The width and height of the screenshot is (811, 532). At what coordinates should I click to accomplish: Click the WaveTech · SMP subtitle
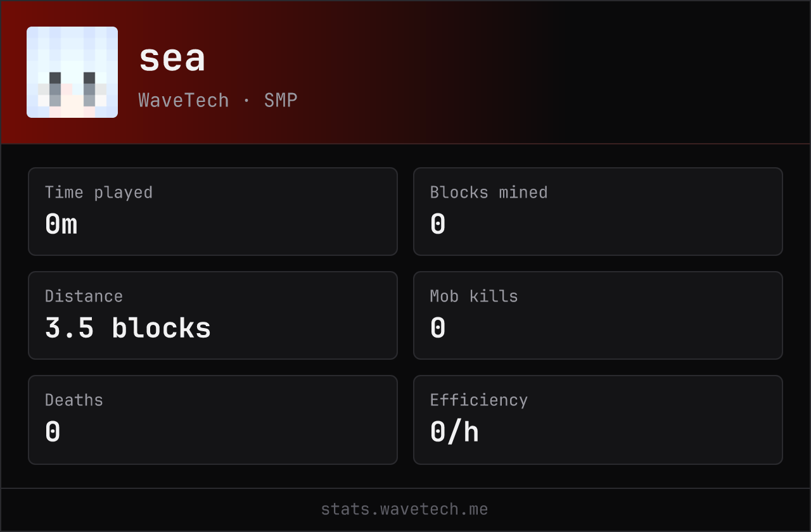tap(218, 100)
